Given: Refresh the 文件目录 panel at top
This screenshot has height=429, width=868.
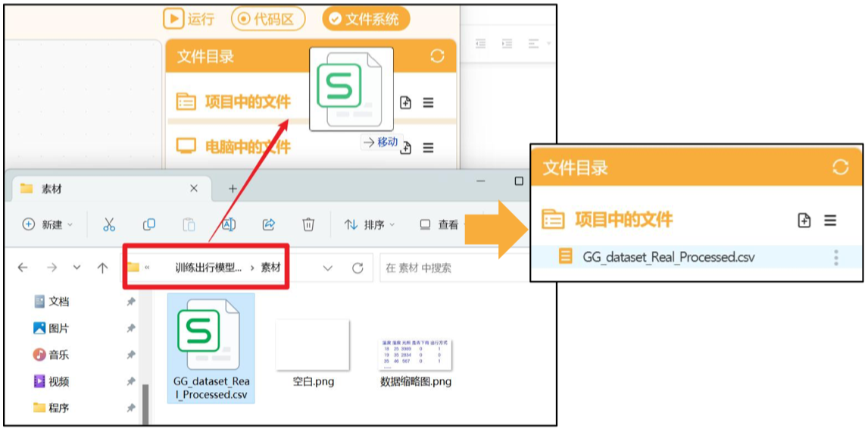Looking at the screenshot, I should (437, 56).
